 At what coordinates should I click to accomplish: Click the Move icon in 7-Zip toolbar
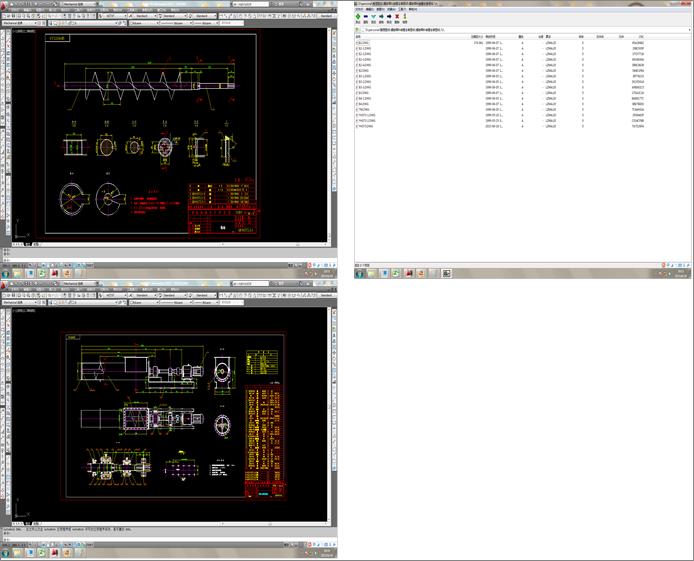tap(389, 17)
